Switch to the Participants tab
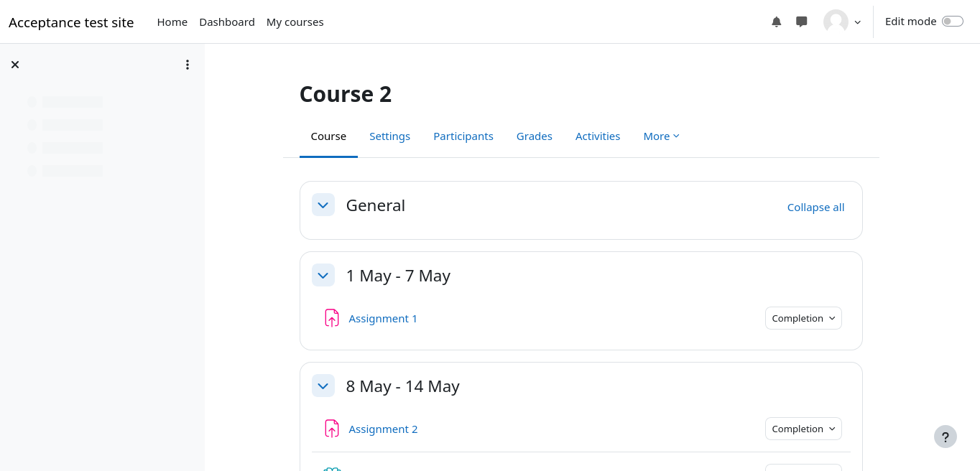This screenshot has width=980, height=471. coord(463,136)
